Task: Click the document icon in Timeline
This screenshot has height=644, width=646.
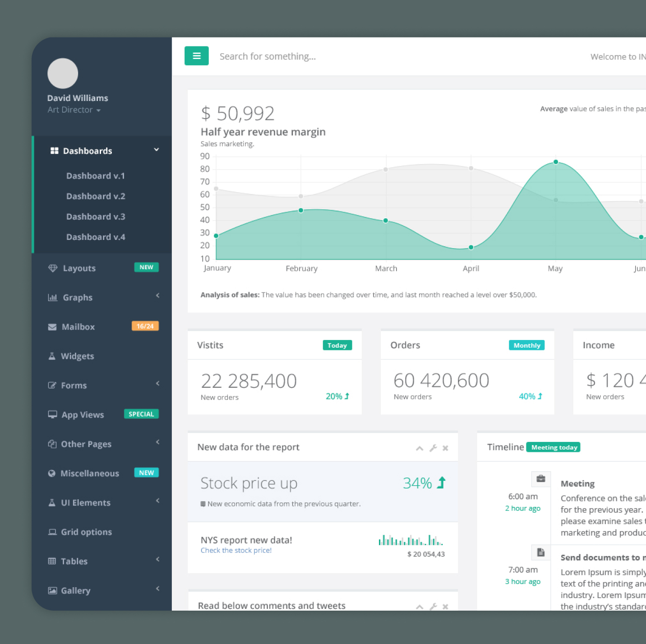Action: (541, 552)
